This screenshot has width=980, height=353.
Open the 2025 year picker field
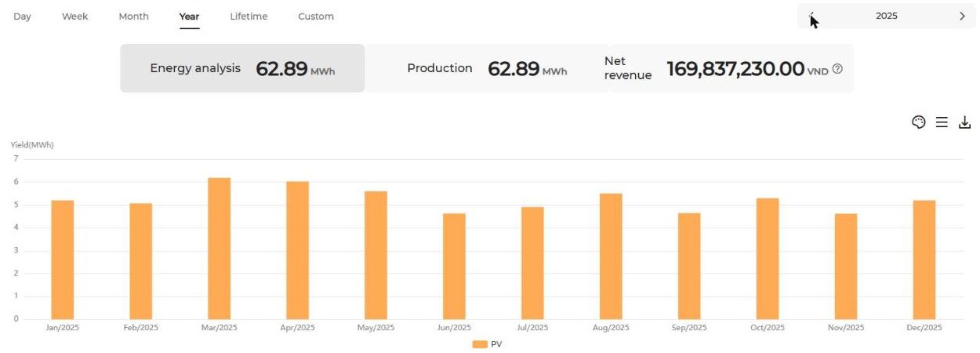tap(887, 16)
